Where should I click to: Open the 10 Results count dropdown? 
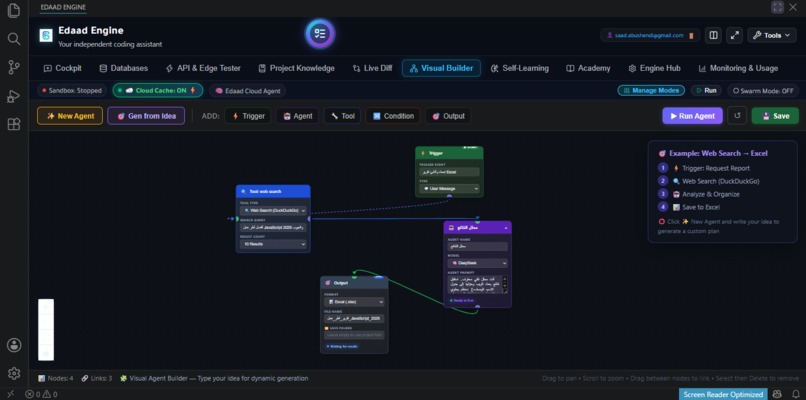273,244
